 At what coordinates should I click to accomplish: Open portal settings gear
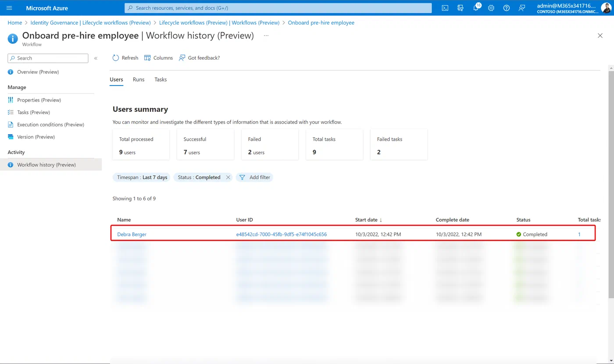[x=491, y=8]
